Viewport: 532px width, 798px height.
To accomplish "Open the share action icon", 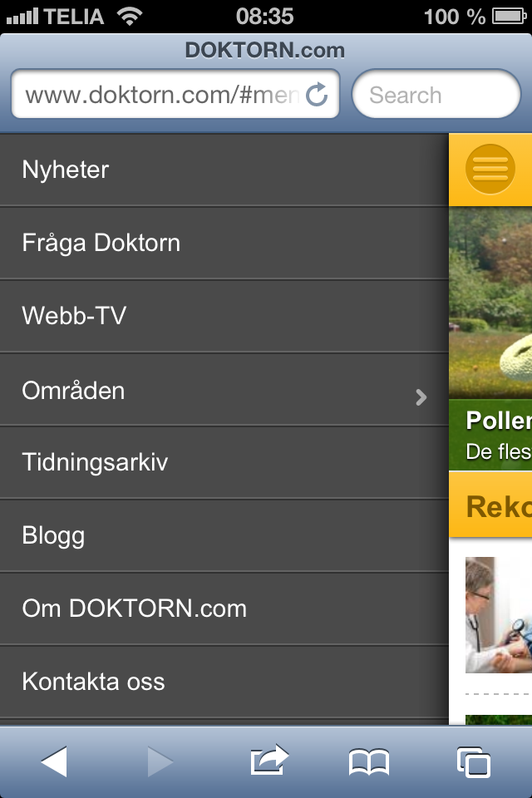I will (x=268, y=760).
